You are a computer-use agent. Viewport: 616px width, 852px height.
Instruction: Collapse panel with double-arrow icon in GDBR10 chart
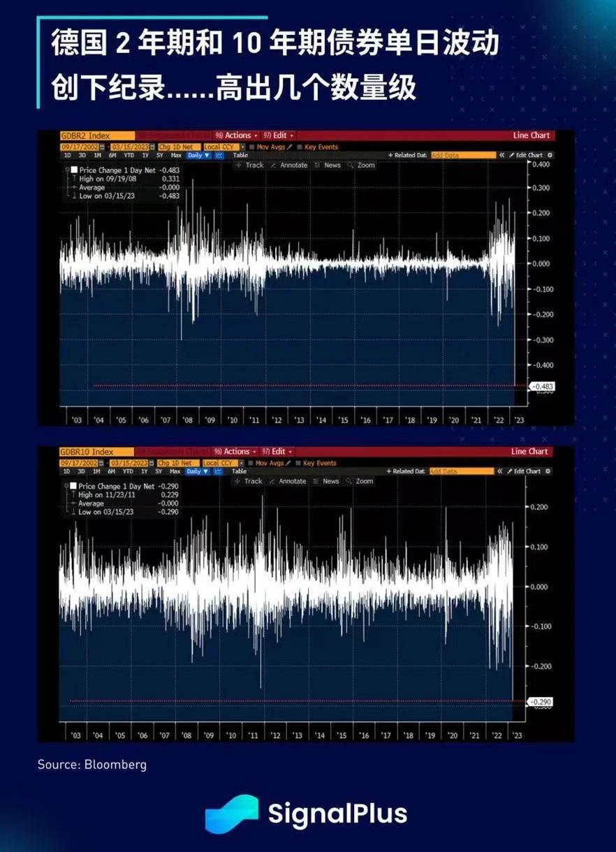pos(501,471)
